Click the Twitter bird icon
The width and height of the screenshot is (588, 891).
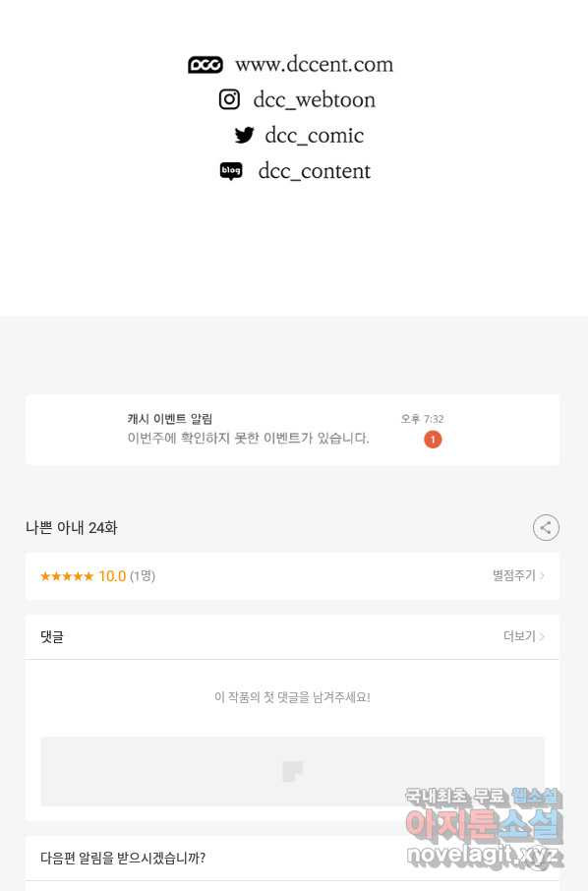pos(244,136)
